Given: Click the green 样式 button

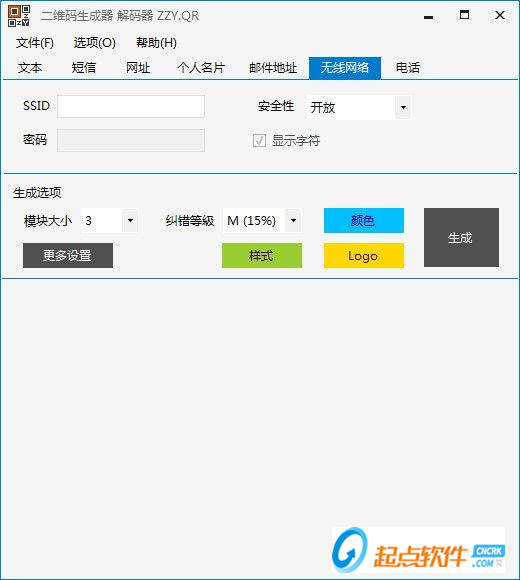Looking at the screenshot, I should pyautogui.click(x=262, y=256).
